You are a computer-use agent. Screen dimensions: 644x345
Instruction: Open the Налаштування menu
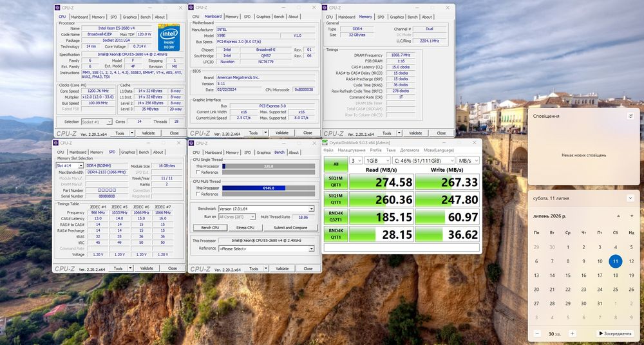pyautogui.click(x=352, y=151)
